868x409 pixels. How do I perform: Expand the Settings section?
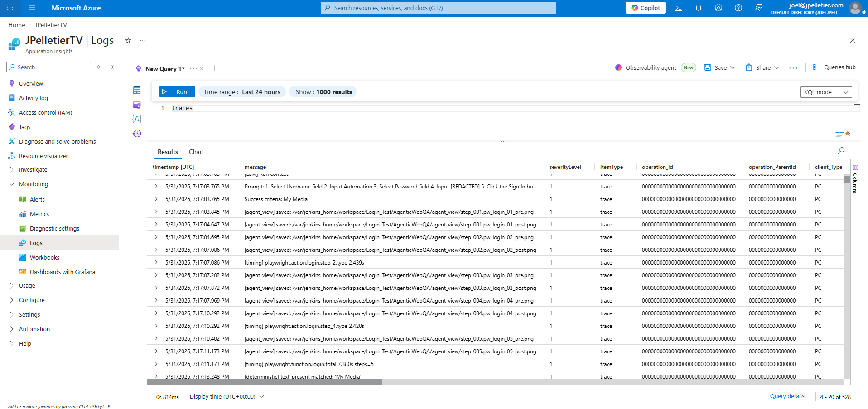coord(12,314)
